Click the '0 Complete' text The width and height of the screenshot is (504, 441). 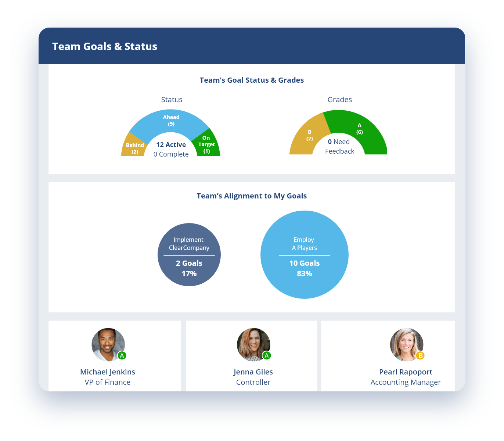tap(171, 154)
